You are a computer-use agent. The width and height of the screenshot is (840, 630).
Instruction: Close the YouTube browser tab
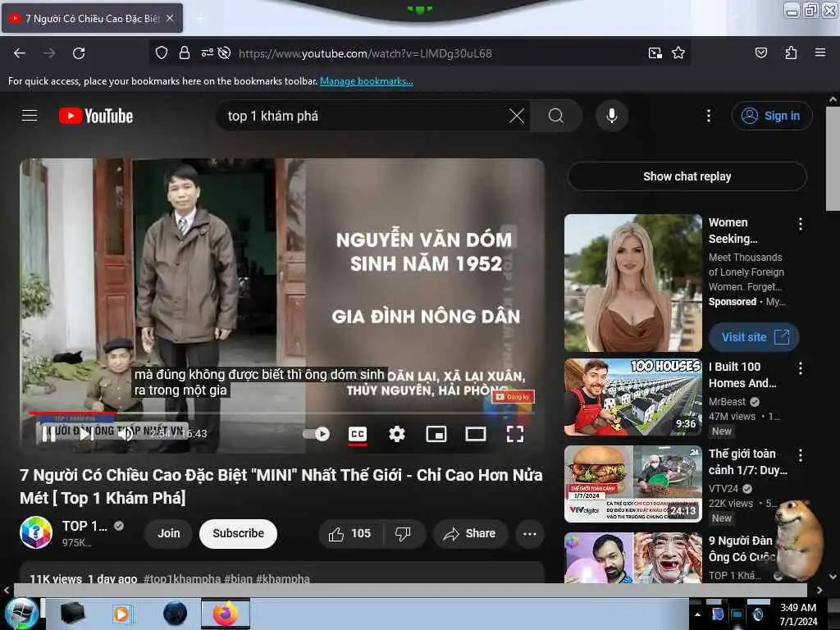coord(170,18)
